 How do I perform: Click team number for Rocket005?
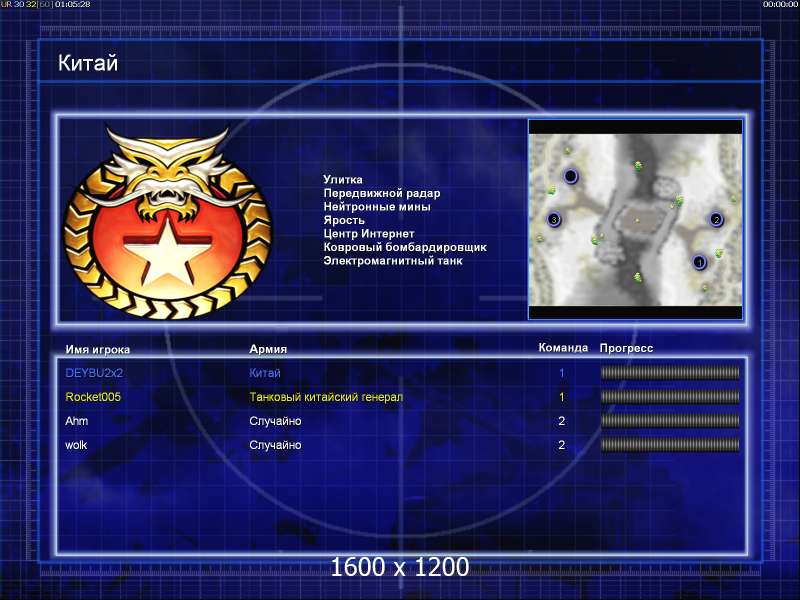point(562,397)
